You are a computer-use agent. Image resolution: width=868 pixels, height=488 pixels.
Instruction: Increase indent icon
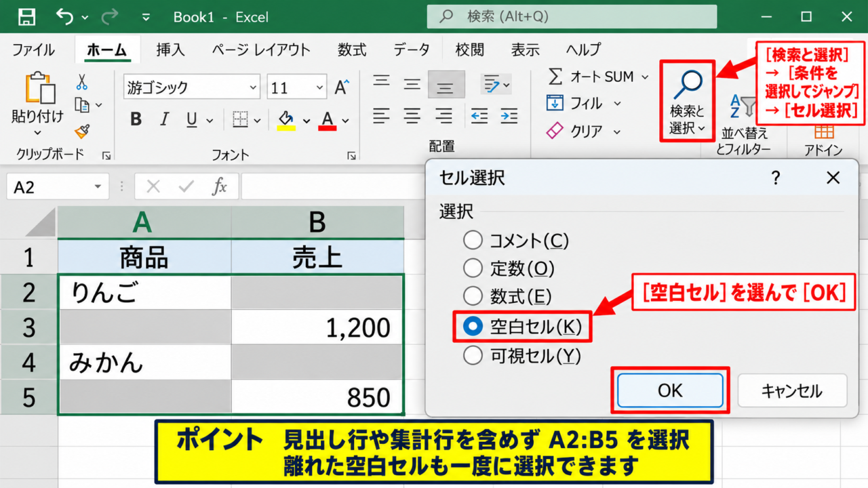[x=509, y=115]
